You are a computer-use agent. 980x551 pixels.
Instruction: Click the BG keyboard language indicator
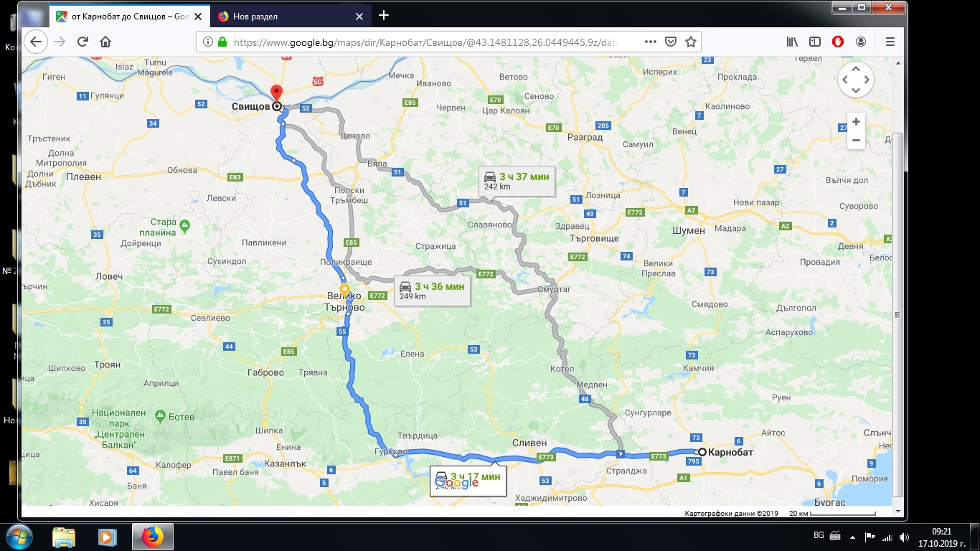pos(819,536)
